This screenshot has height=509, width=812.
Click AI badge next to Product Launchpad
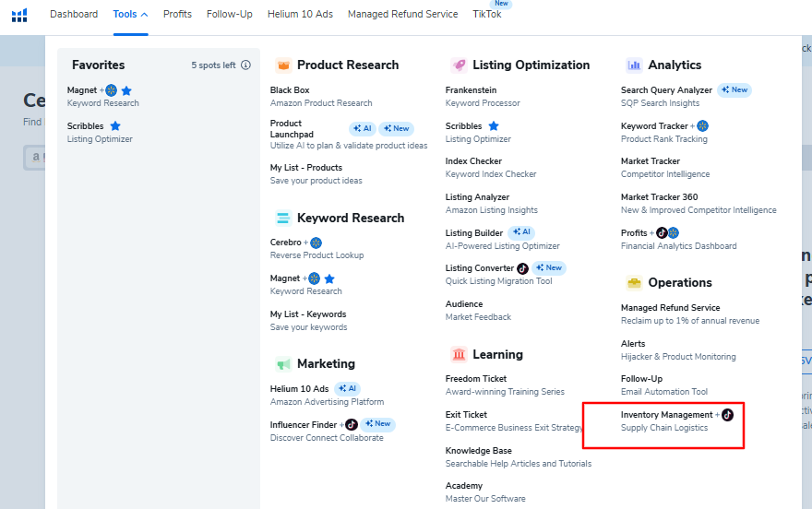tap(363, 129)
